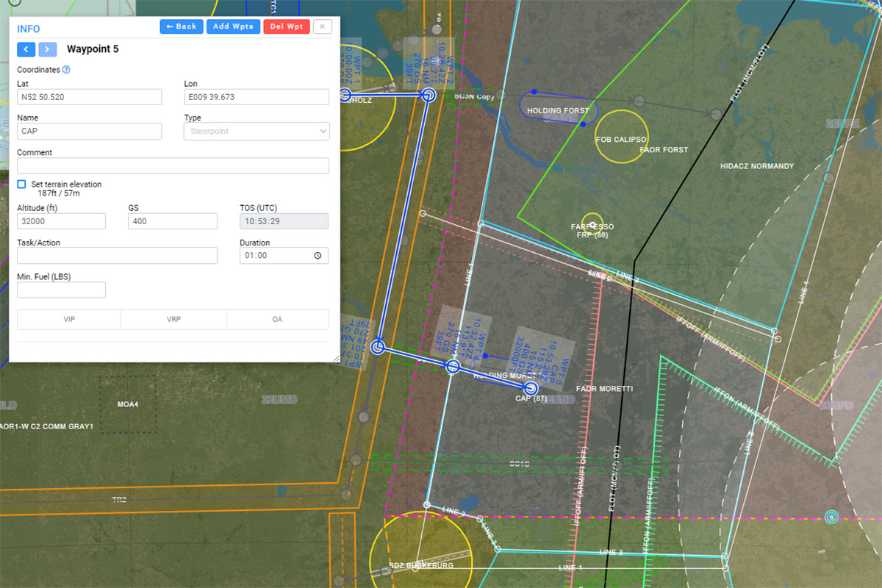
Task: Select the waypoint marker beside the HOLZ label
Action: coord(345,95)
